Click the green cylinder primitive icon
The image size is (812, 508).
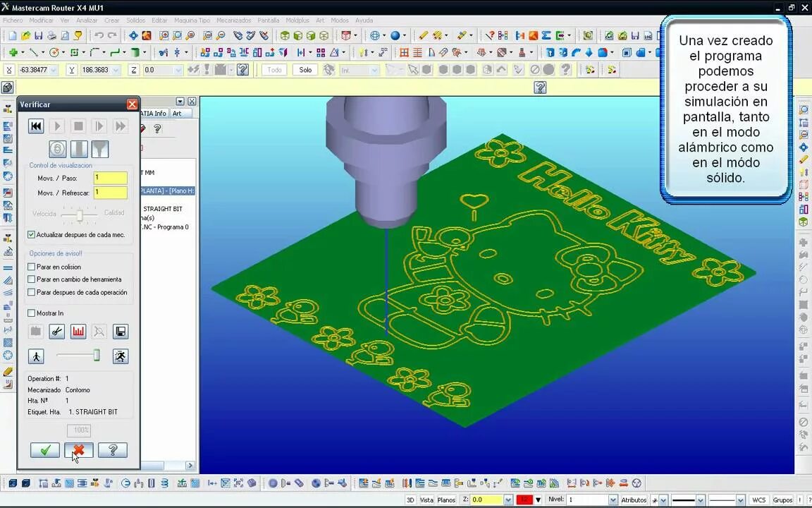(135, 52)
